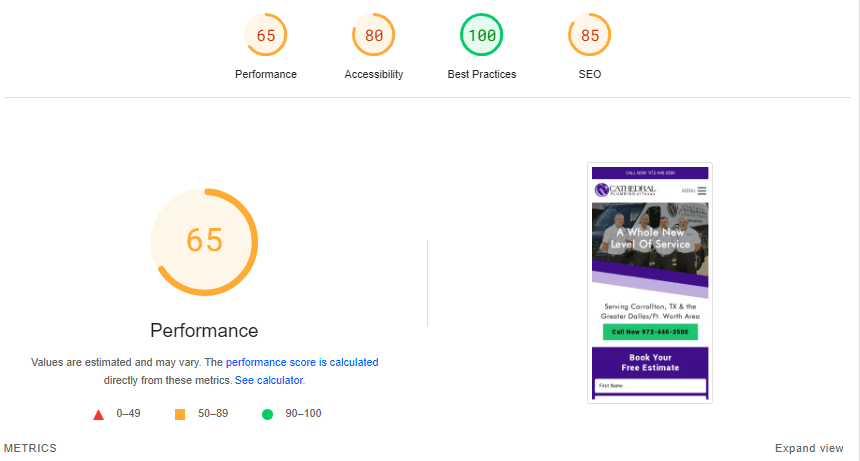Select the Performance label under the top gauge
Viewport: 860px width, 461px height.
coord(266,74)
